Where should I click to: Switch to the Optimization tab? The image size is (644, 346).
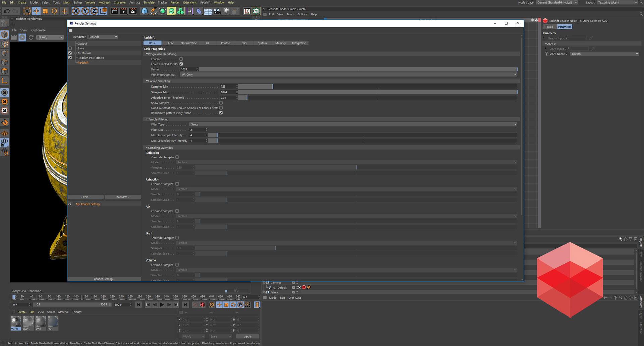point(189,43)
